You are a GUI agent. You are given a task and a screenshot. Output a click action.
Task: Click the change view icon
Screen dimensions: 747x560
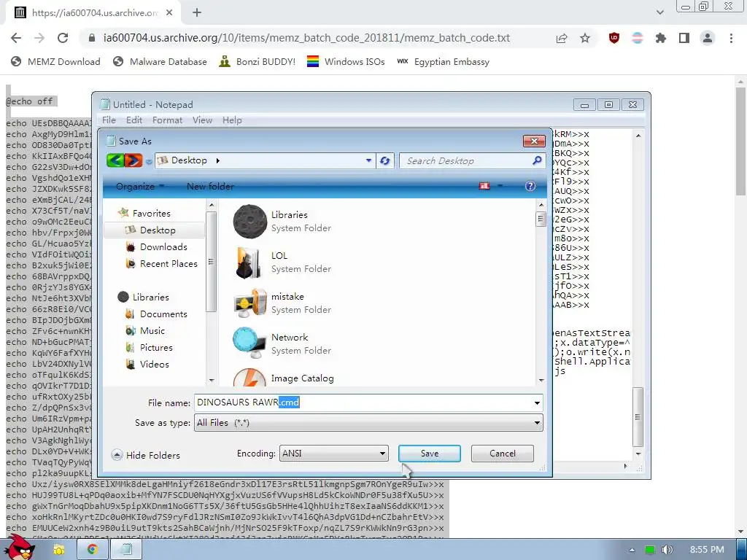coord(484,186)
